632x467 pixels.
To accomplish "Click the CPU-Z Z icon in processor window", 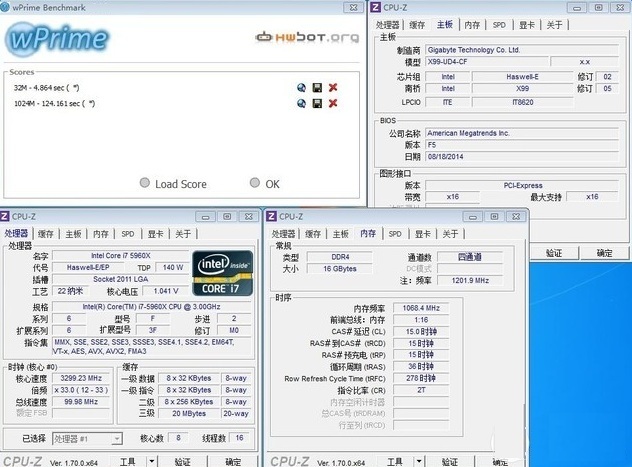I will point(4,216).
